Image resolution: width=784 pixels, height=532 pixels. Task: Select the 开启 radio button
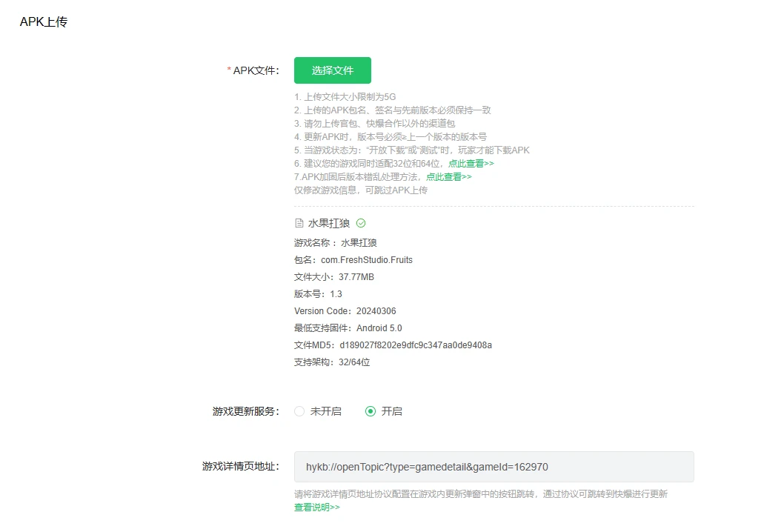[371, 411]
